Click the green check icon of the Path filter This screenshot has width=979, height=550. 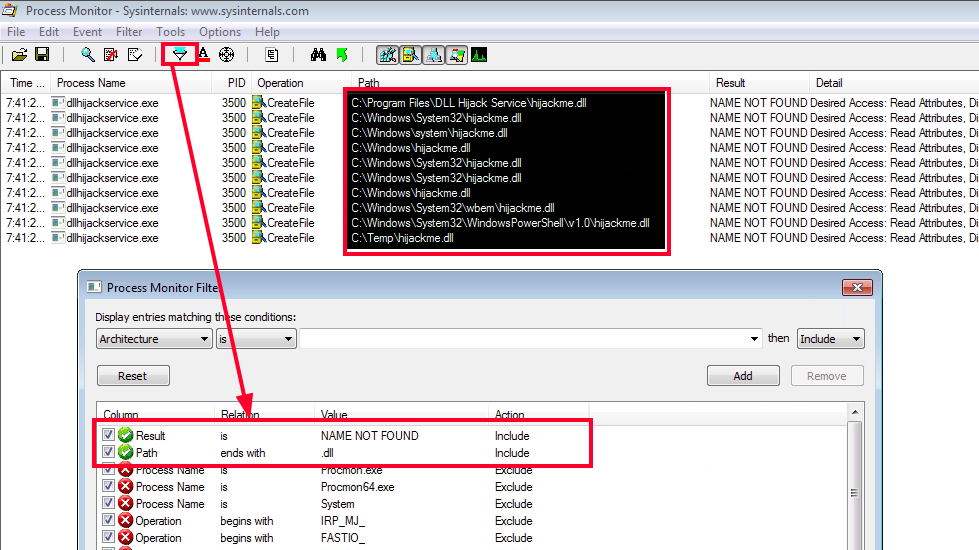(125, 452)
